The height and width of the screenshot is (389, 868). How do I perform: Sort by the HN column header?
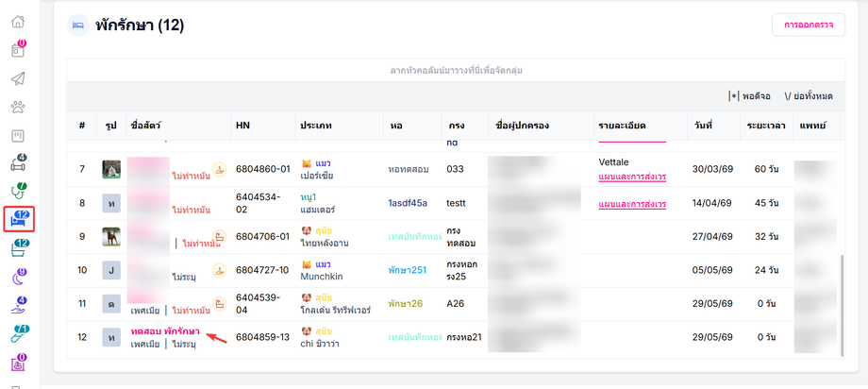[262, 126]
